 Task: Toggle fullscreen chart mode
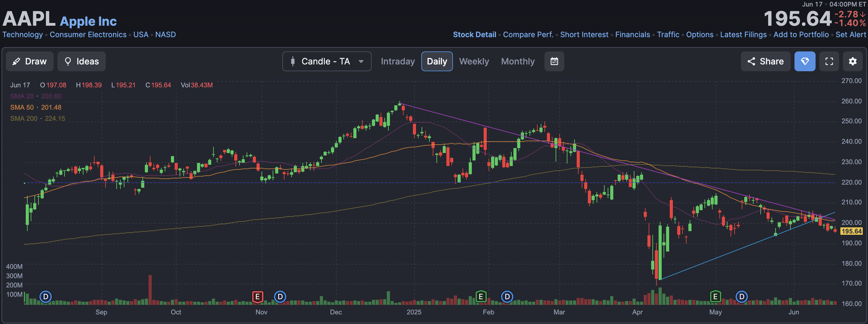[829, 61]
